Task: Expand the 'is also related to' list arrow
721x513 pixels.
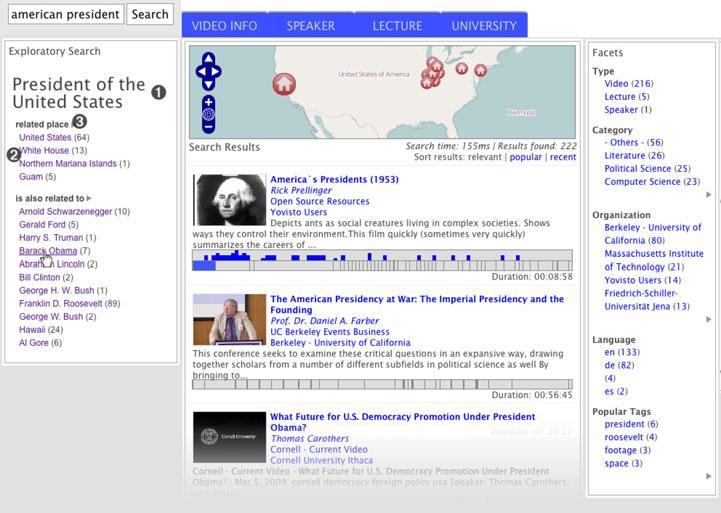Action: pyautogui.click(x=89, y=198)
